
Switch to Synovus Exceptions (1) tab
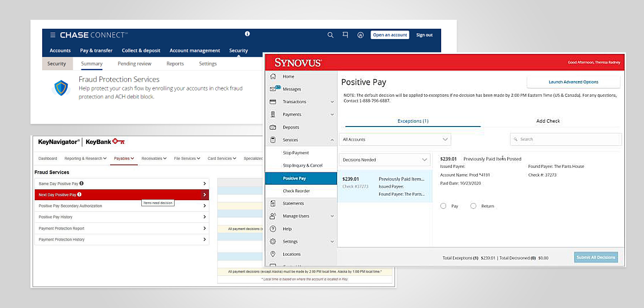pyautogui.click(x=413, y=121)
